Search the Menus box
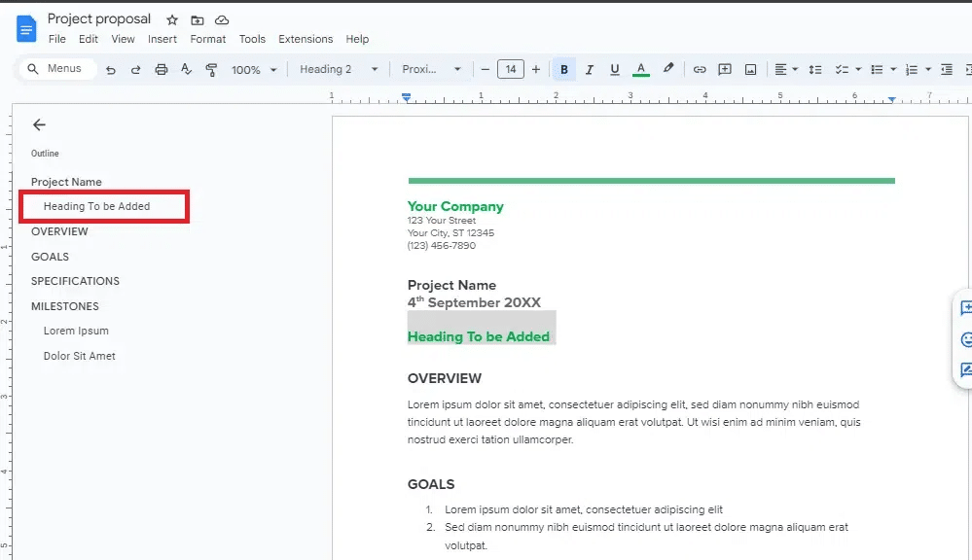Image resolution: width=972 pixels, height=560 pixels. pos(58,68)
